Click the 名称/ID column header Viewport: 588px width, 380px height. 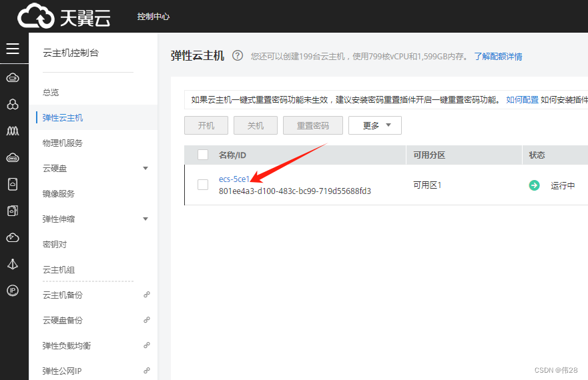pos(232,155)
